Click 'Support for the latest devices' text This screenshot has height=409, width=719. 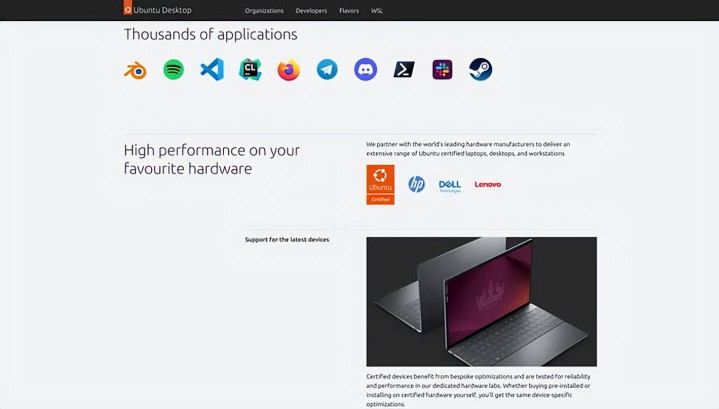(x=287, y=239)
